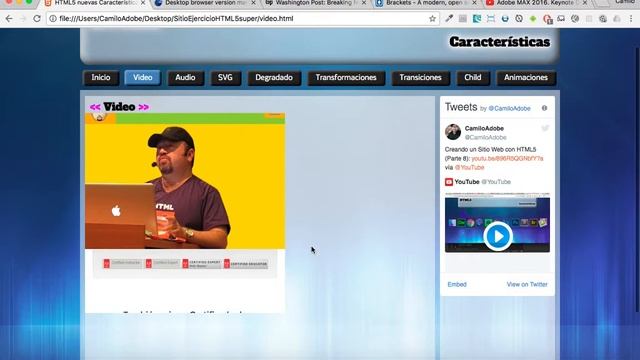Viewport: 640px width, 360px height.
Task: Click the circular arrows extension icon
Action: [x=519, y=18]
